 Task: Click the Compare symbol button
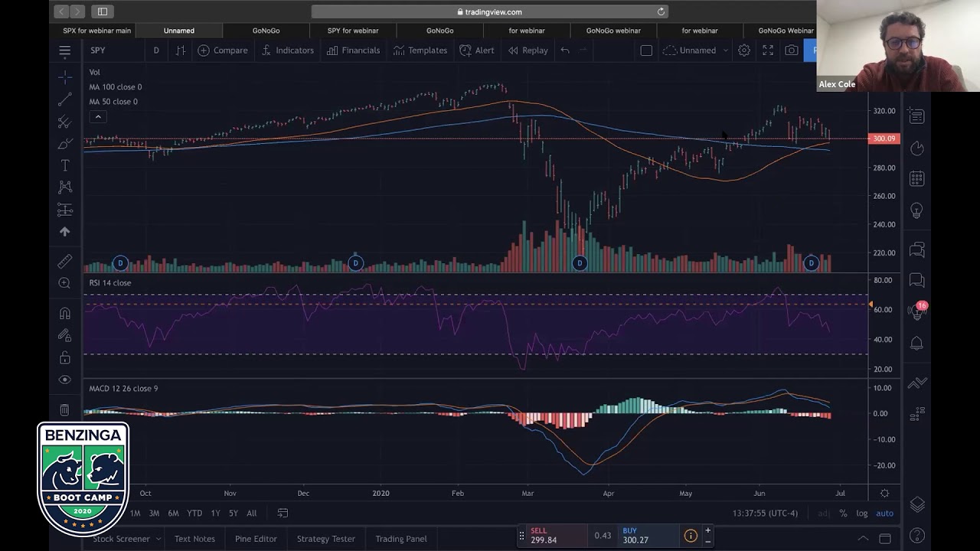point(223,51)
